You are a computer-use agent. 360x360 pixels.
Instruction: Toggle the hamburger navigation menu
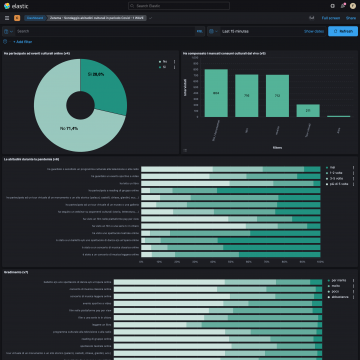tap(7, 18)
